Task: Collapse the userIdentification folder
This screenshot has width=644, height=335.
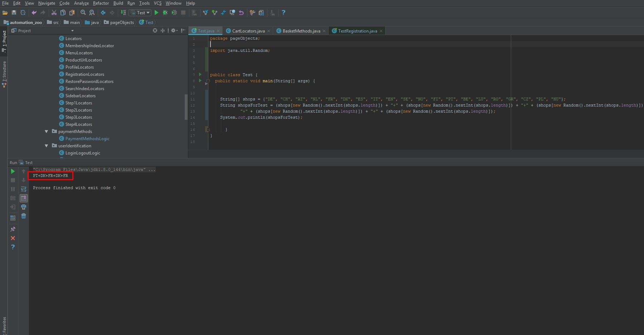Action: pyautogui.click(x=46, y=146)
